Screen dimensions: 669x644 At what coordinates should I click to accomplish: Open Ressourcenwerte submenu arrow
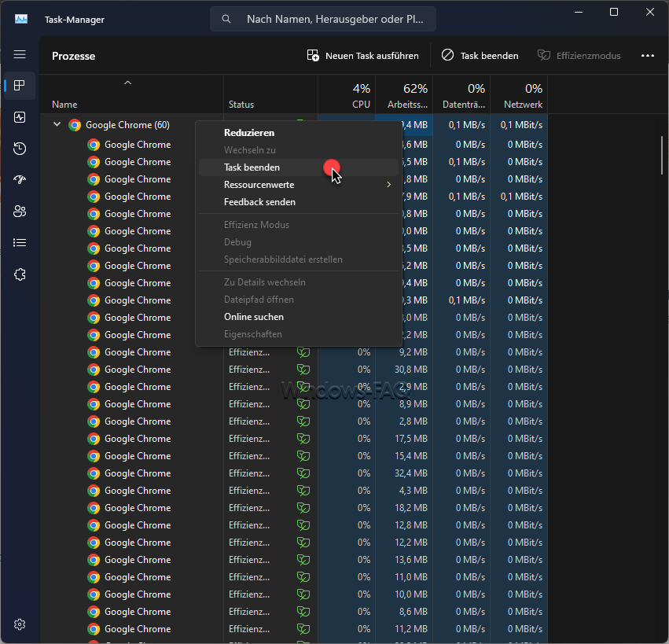tap(388, 184)
